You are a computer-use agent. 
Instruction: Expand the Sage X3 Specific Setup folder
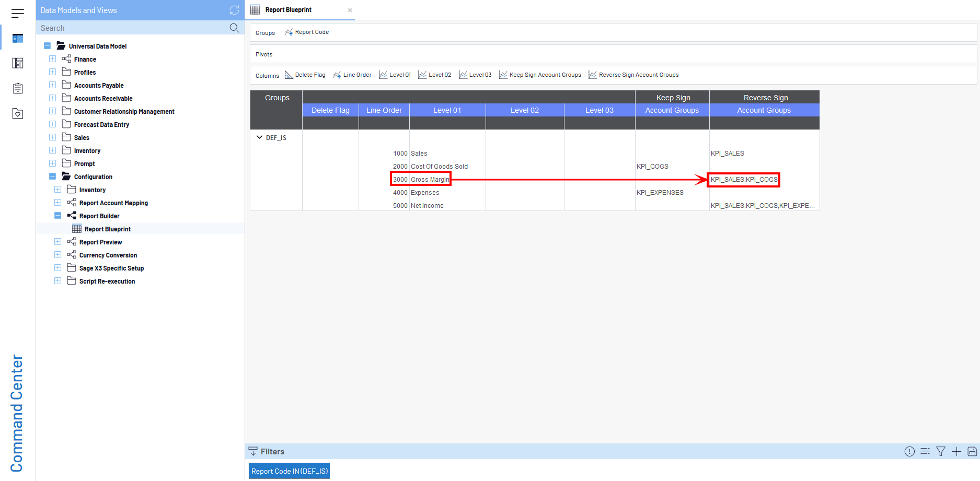coord(58,268)
